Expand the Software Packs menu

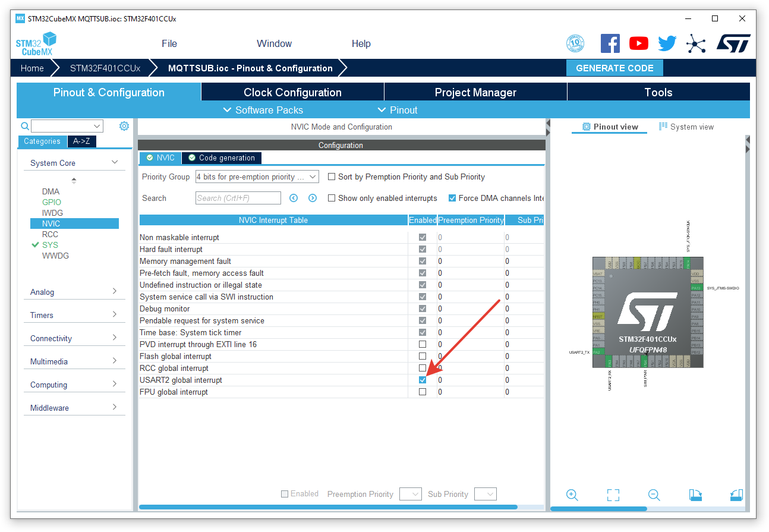tap(263, 110)
